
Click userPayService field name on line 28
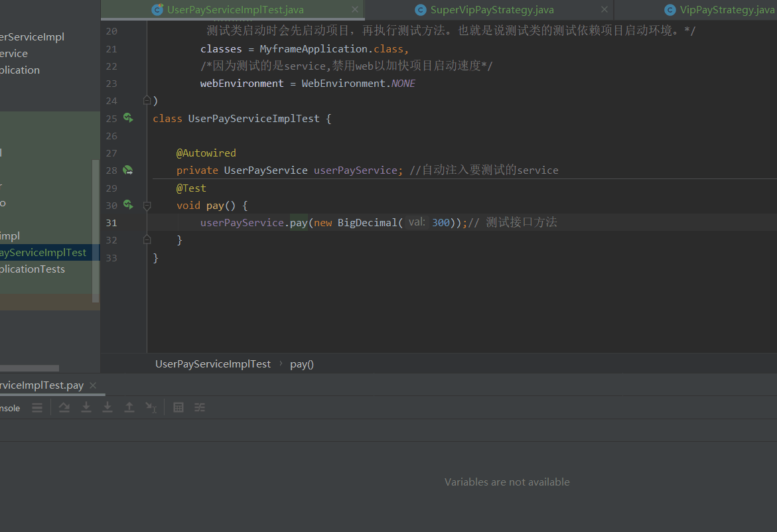pyautogui.click(x=355, y=170)
